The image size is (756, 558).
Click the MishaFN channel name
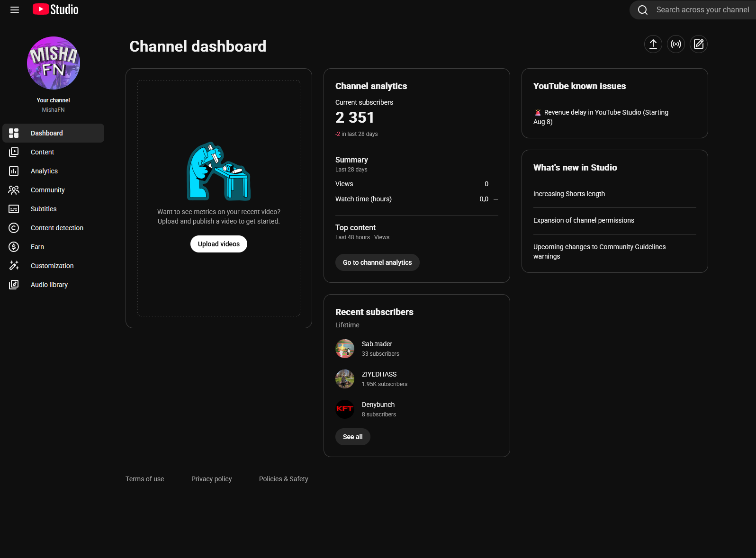[x=53, y=110]
